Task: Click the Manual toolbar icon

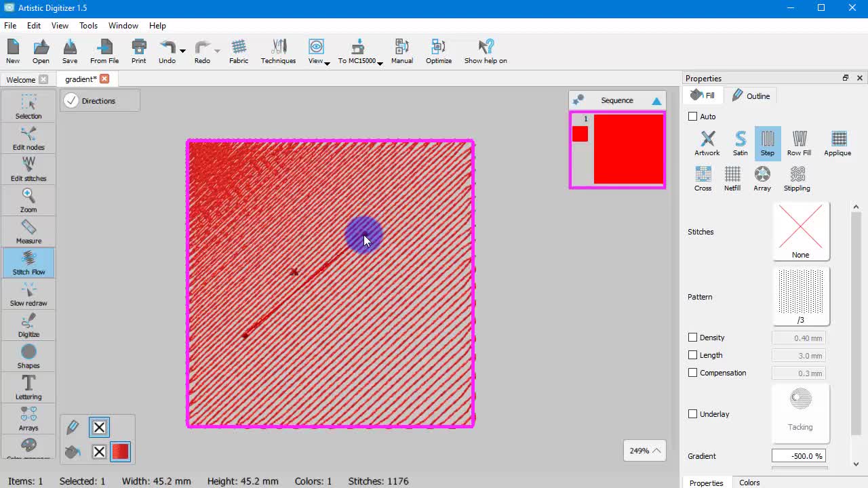Action: [401, 52]
